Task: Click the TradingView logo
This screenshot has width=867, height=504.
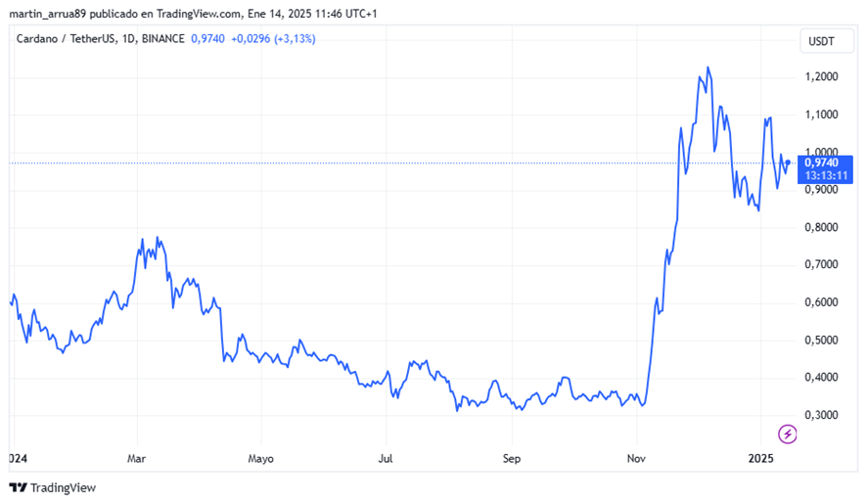Action: [18, 487]
